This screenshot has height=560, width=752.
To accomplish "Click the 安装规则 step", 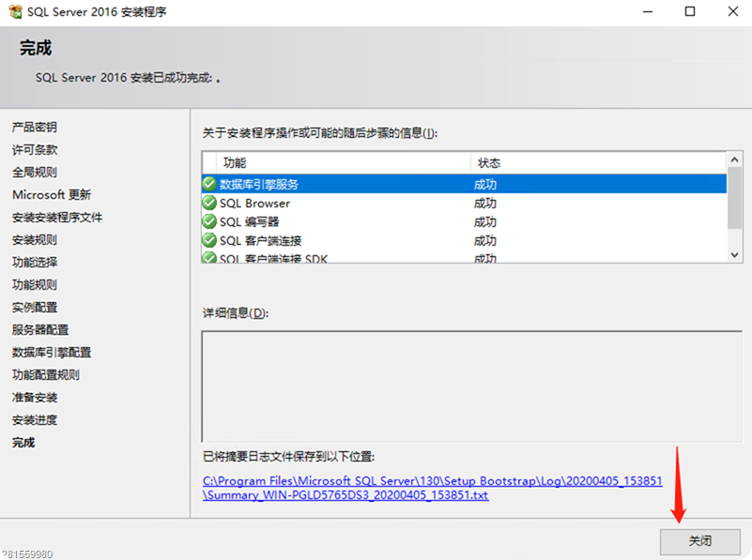I will [35, 239].
